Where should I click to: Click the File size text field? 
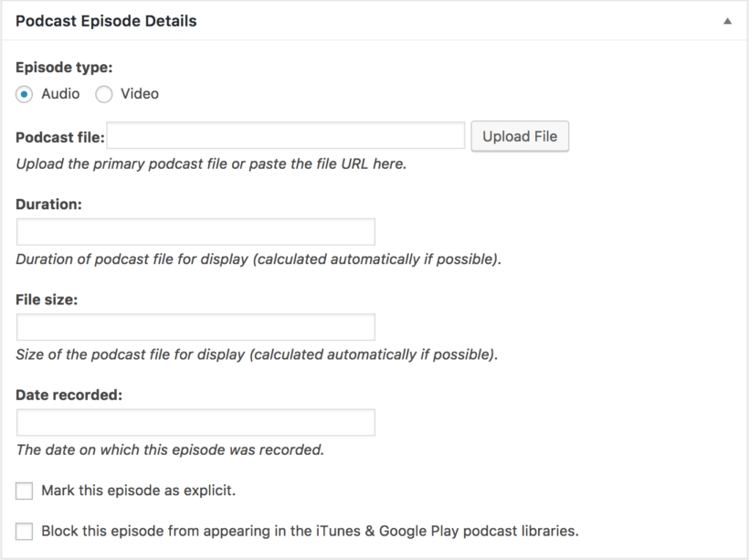(195, 326)
